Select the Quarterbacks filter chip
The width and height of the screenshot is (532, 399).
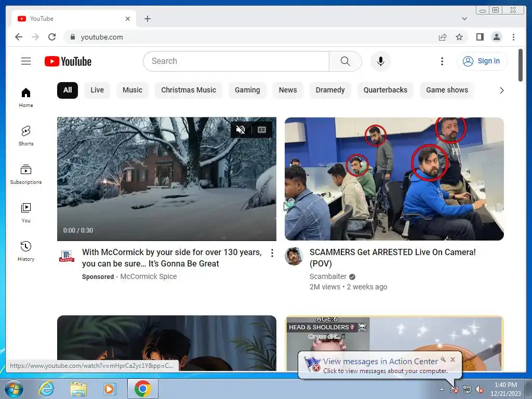385,90
